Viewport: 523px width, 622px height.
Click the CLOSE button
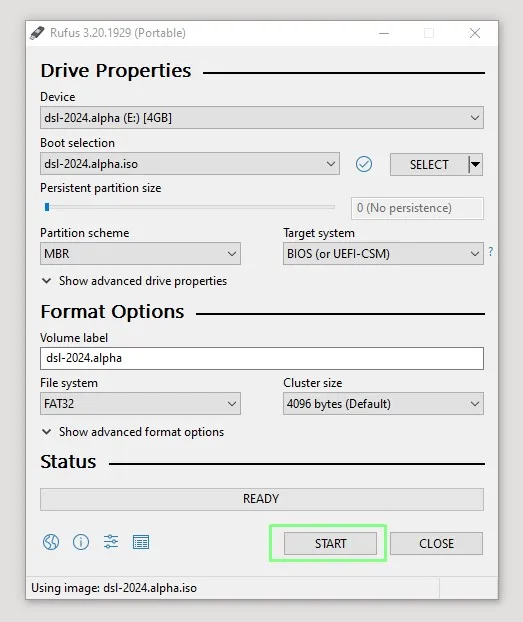point(436,543)
